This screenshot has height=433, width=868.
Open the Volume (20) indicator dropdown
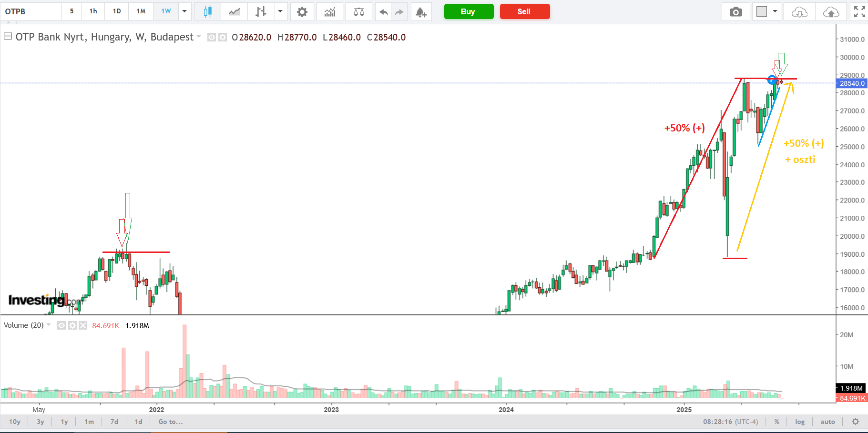49,325
